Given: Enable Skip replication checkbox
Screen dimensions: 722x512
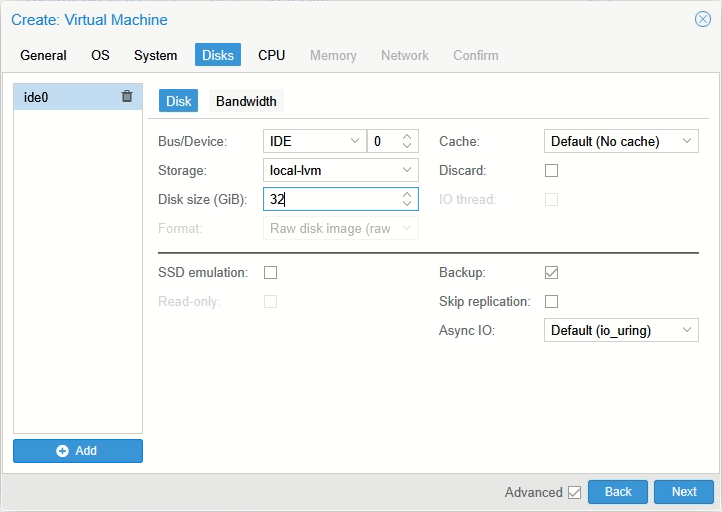Looking at the screenshot, I should click(x=551, y=301).
